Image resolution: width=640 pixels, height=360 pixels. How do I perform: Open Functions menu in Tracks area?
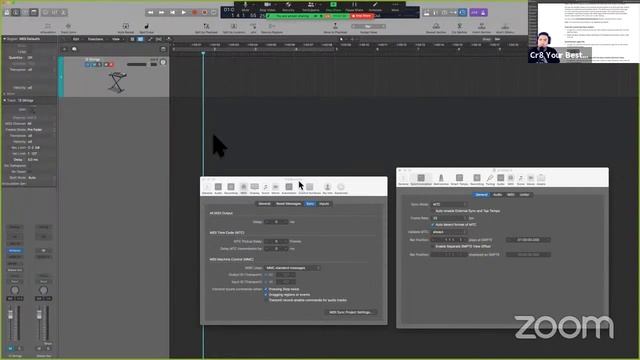click(96, 39)
